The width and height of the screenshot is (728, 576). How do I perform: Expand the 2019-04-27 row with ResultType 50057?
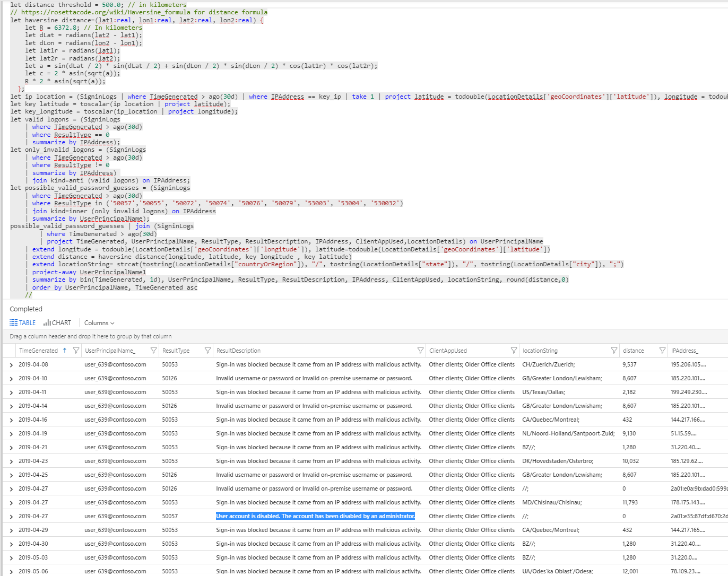[x=11, y=517]
